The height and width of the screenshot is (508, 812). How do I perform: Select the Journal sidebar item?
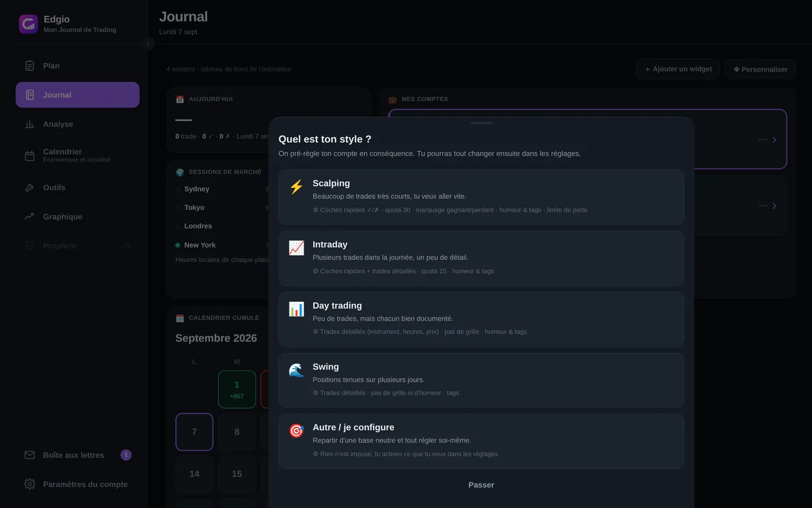(x=77, y=95)
